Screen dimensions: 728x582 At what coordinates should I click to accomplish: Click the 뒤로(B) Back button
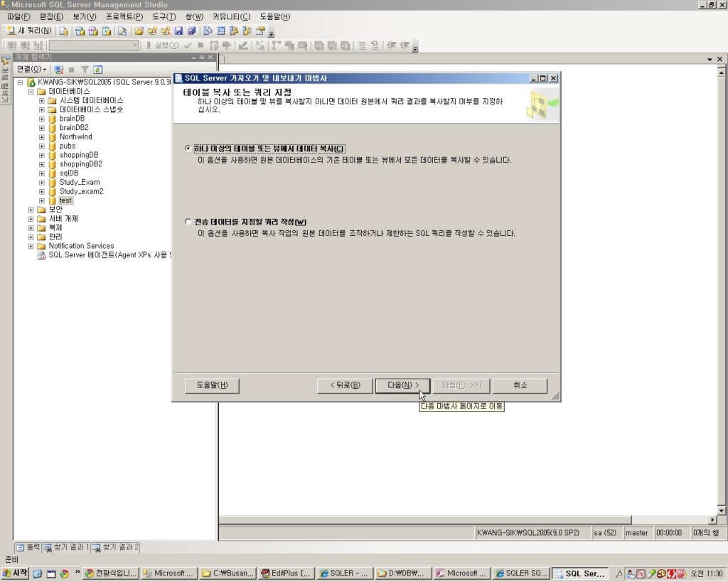(345, 385)
